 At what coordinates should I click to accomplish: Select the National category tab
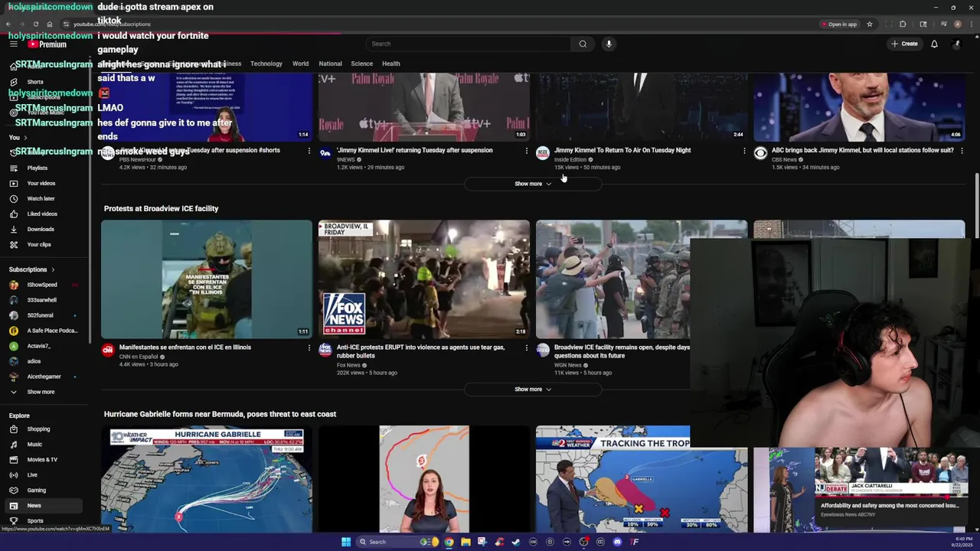[x=330, y=64]
